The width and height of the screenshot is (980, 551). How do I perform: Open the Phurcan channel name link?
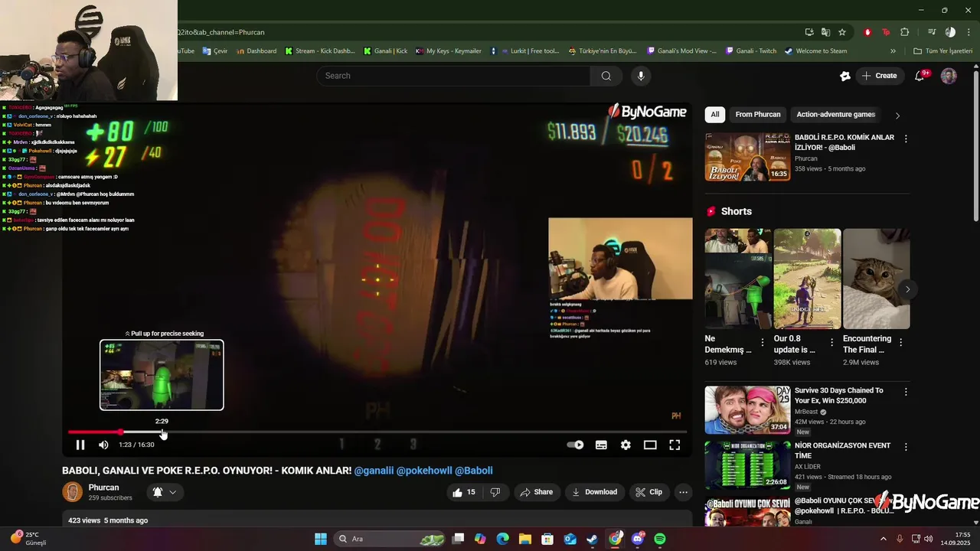coord(103,487)
